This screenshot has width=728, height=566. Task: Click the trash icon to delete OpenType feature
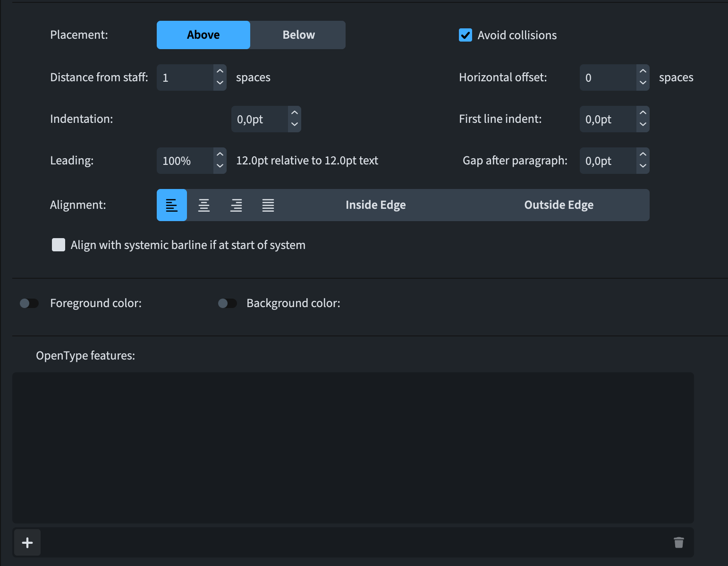[678, 542]
